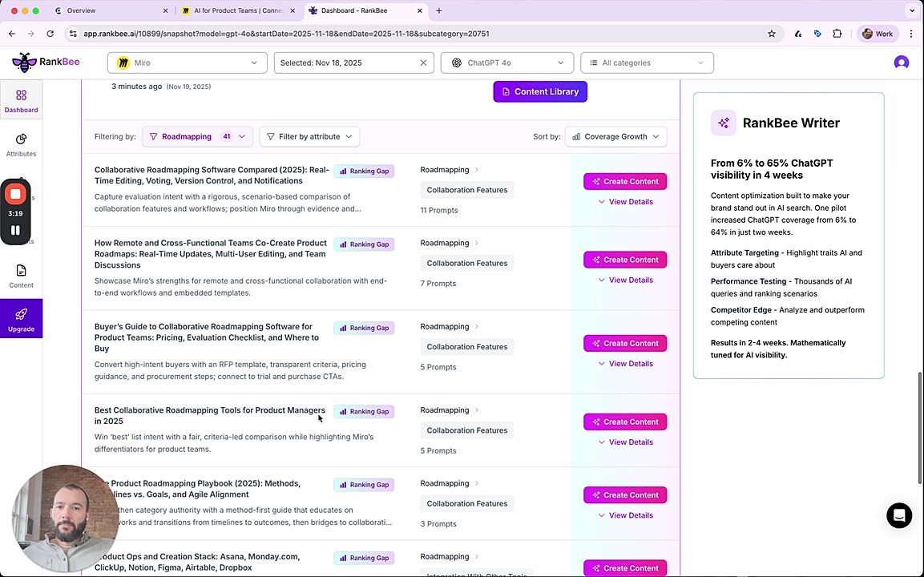Bookmark this page with star icon
This screenshot has width=924, height=577.
(x=771, y=34)
